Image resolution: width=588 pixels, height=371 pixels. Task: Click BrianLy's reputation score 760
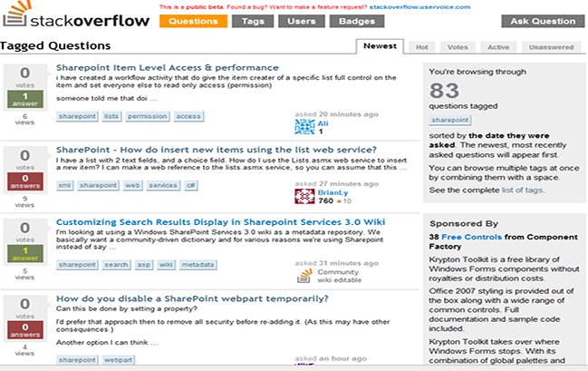pyautogui.click(x=325, y=200)
